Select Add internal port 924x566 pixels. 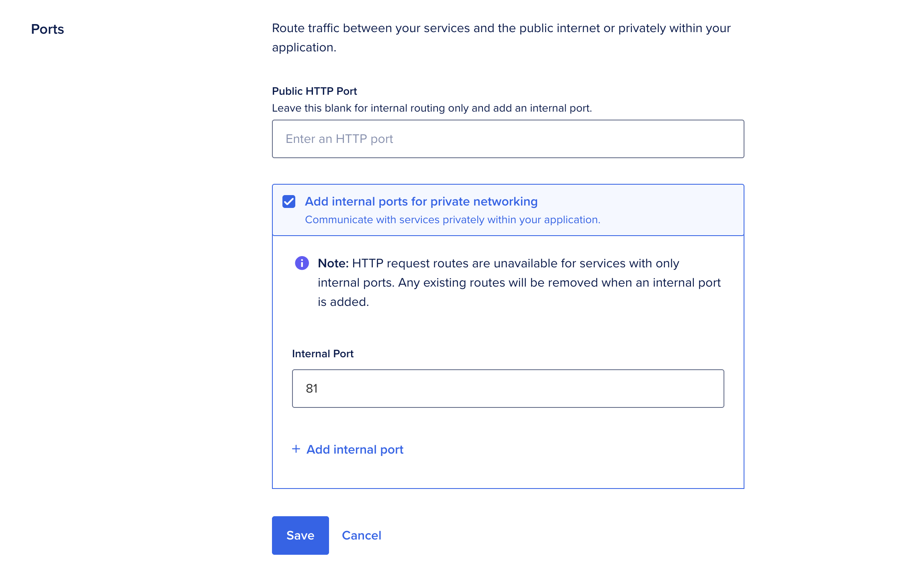tap(355, 449)
